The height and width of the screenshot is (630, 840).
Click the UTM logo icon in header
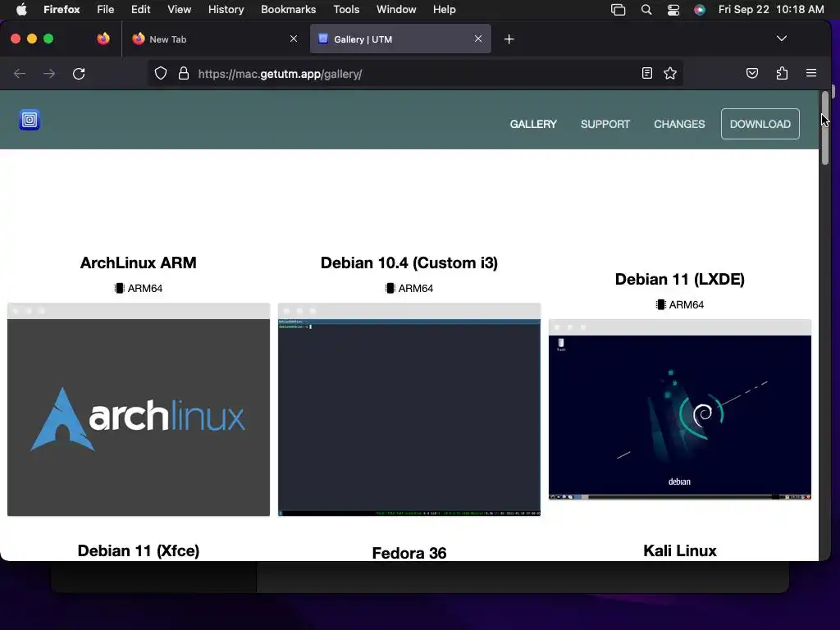coord(30,120)
